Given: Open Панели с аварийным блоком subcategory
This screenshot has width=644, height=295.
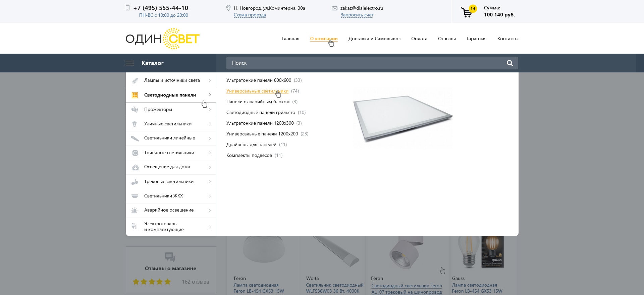Looking at the screenshot, I should coord(258,102).
